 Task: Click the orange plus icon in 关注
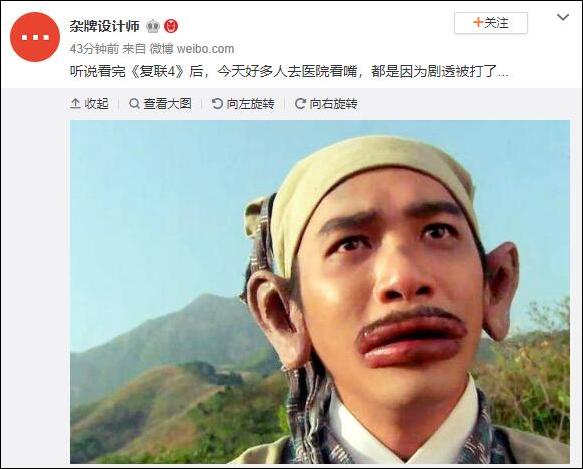[478, 23]
